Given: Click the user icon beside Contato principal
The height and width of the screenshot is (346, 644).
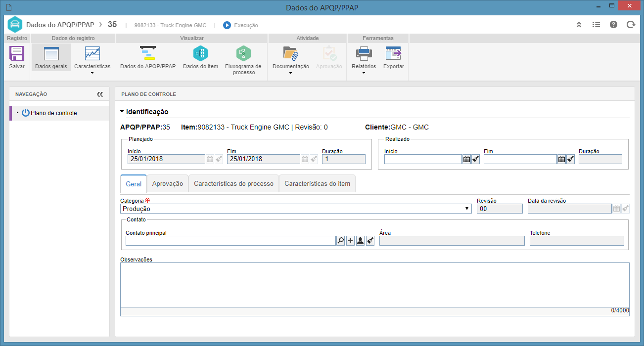Looking at the screenshot, I should (x=361, y=241).
